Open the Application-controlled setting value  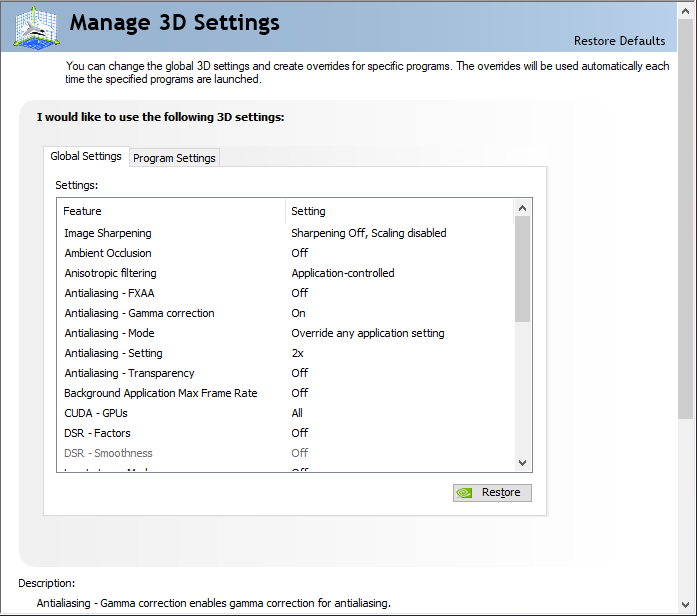343,273
